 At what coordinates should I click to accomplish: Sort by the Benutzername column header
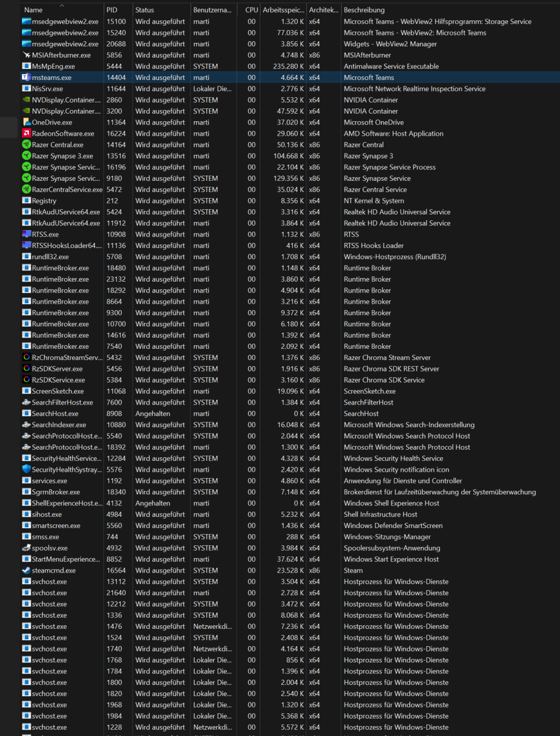tap(214, 10)
